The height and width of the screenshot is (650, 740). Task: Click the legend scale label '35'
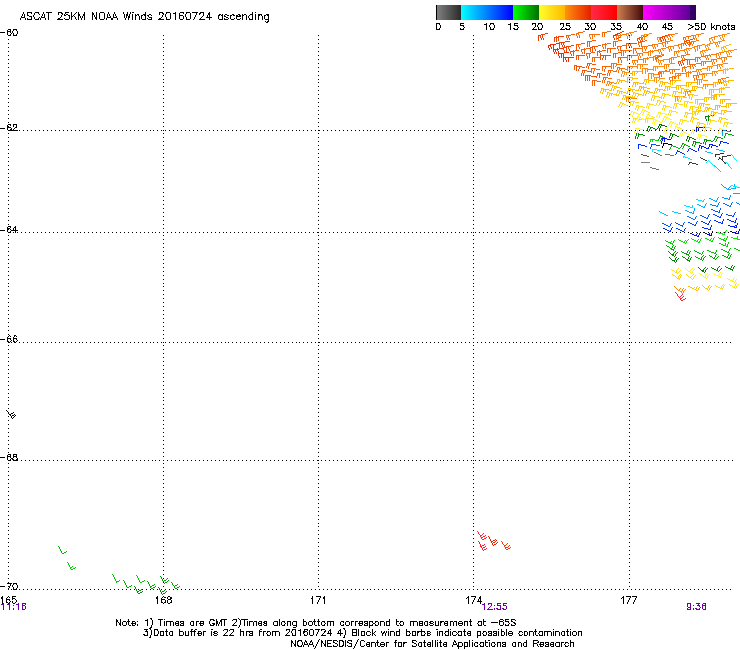616,27
